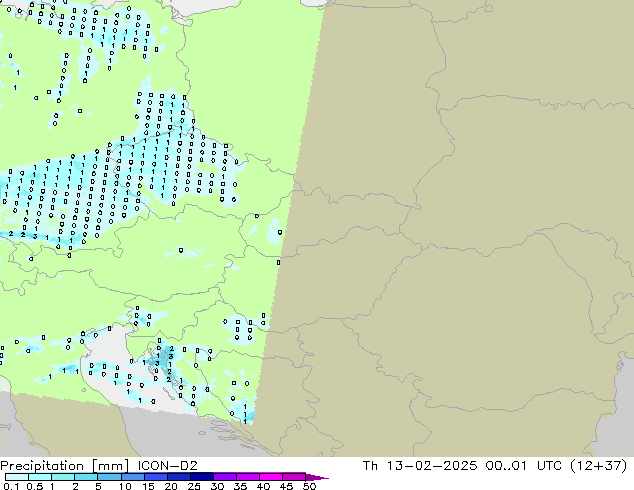634x490 pixels.
Task: Click the '(12+37)' forecast run label
Action: 599,465
